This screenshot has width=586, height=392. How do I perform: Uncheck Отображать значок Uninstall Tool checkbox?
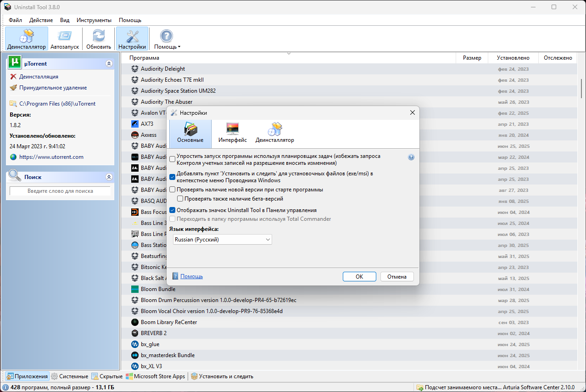click(x=172, y=210)
